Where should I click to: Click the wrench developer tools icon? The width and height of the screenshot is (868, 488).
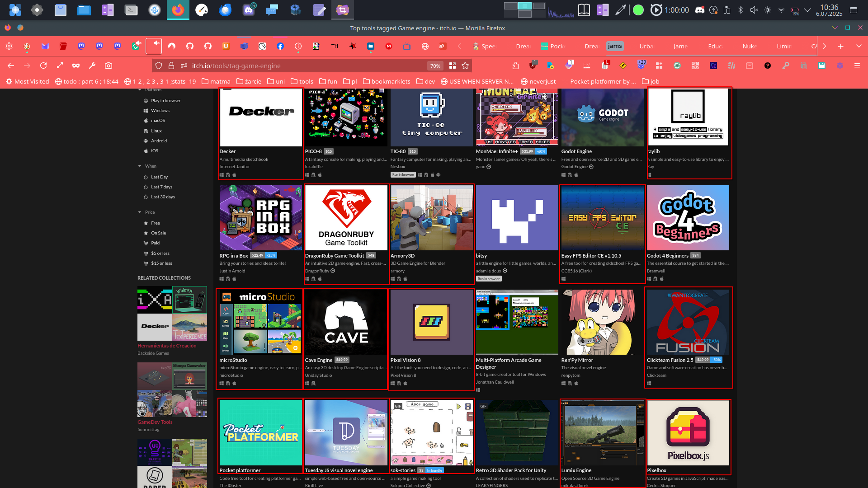click(92, 66)
